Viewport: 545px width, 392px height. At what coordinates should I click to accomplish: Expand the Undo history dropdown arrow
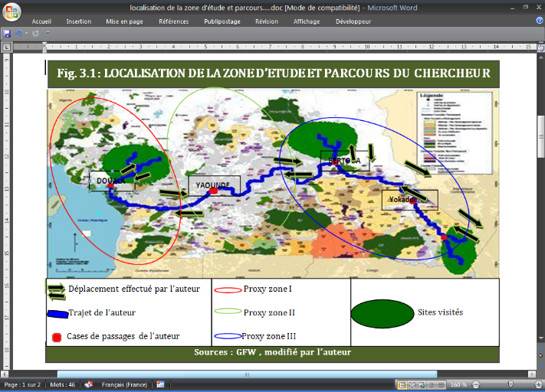point(26,34)
